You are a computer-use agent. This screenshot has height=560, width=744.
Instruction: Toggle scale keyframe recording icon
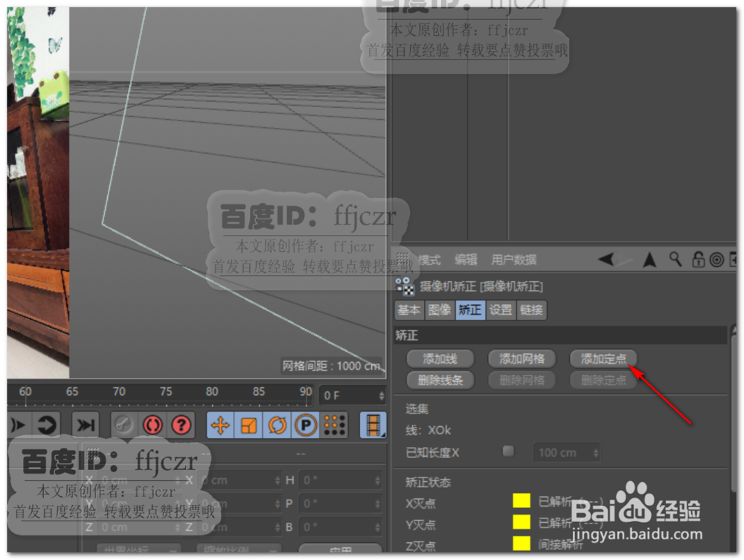click(x=248, y=425)
